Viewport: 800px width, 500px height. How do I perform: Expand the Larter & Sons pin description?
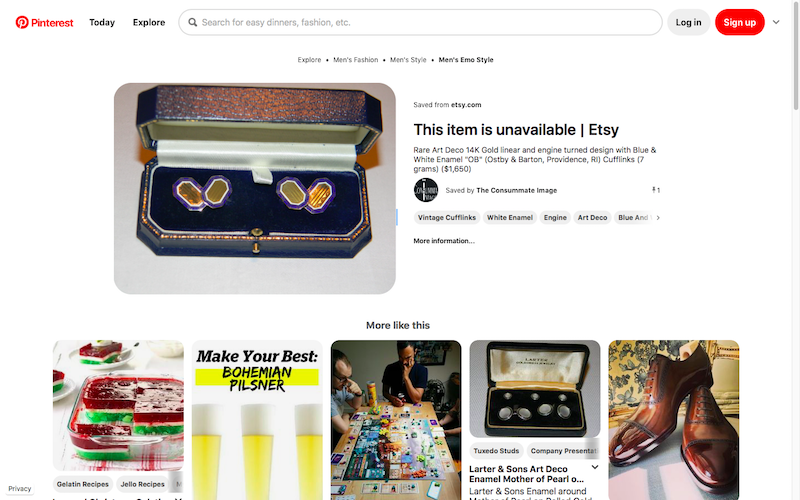[x=595, y=467]
